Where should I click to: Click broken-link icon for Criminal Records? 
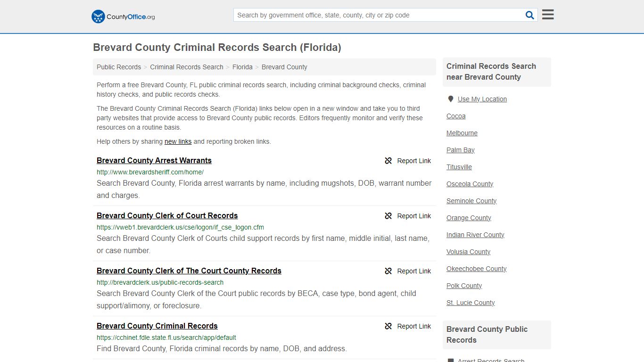pyautogui.click(x=388, y=326)
